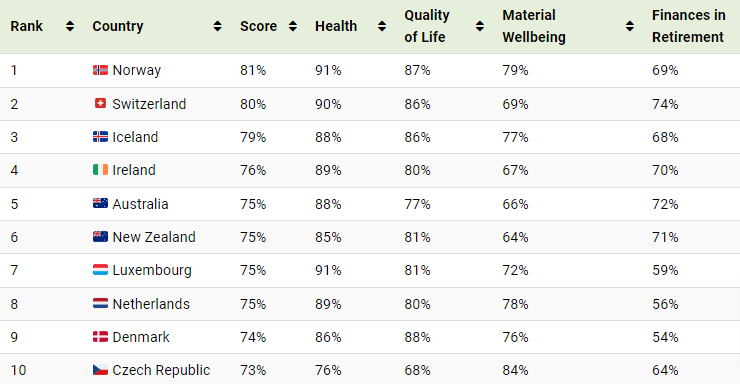Click Material Wellbeing sort arrows
This screenshot has height=384, width=740.
[x=630, y=26]
